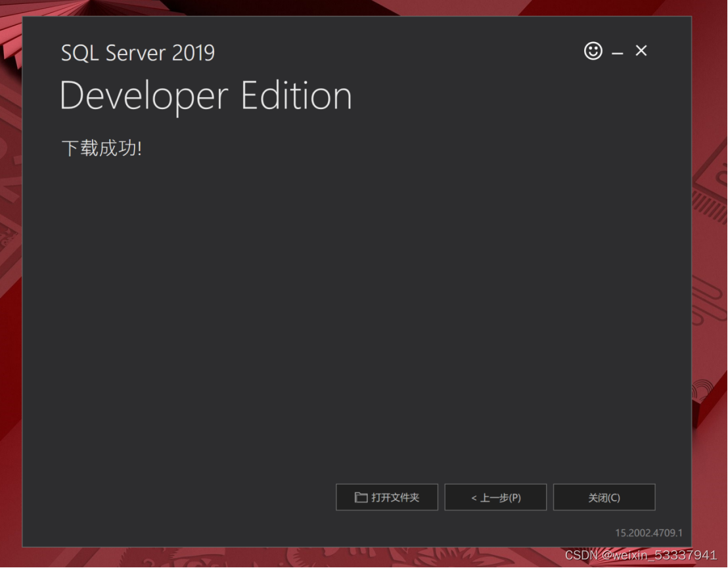Click the less-than arrow on the previous-step button
This screenshot has width=728, height=568.
pyautogui.click(x=474, y=498)
